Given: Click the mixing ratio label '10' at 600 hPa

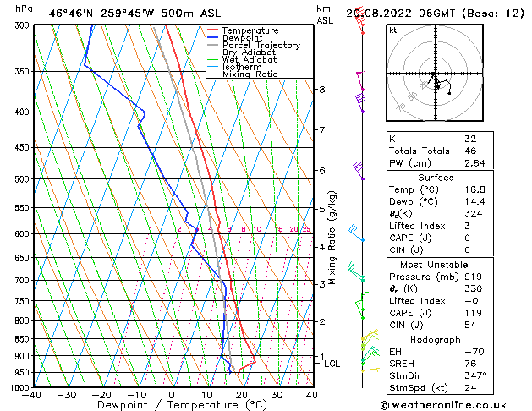Looking at the screenshot, I should coord(257,229).
